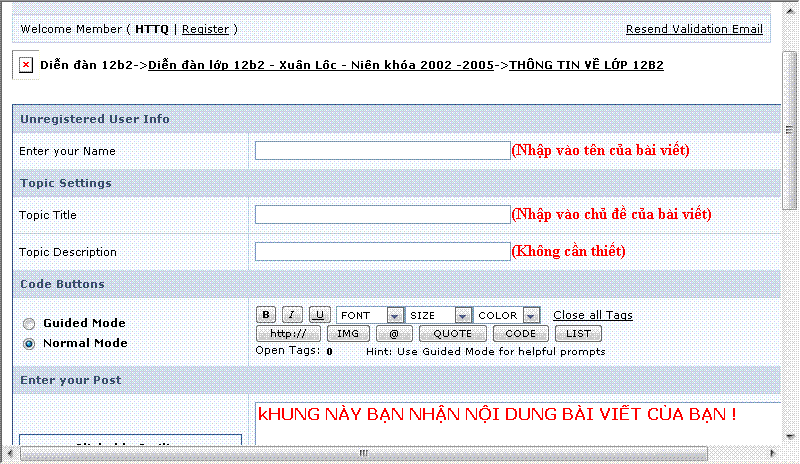Viewport: 800px width, 464px height.
Task: Open the SIZE dropdown
Action: [x=439, y=315]
